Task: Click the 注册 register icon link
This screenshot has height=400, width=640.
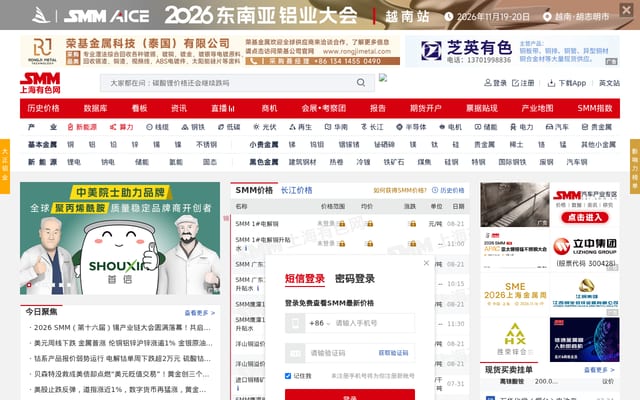Action: coord(523,83)
